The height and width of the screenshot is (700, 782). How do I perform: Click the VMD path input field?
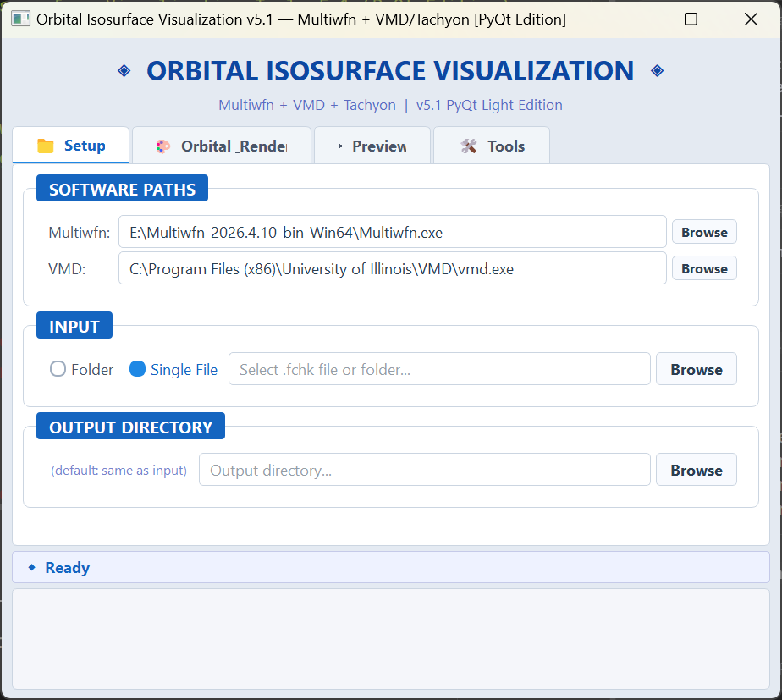(393, 268)
